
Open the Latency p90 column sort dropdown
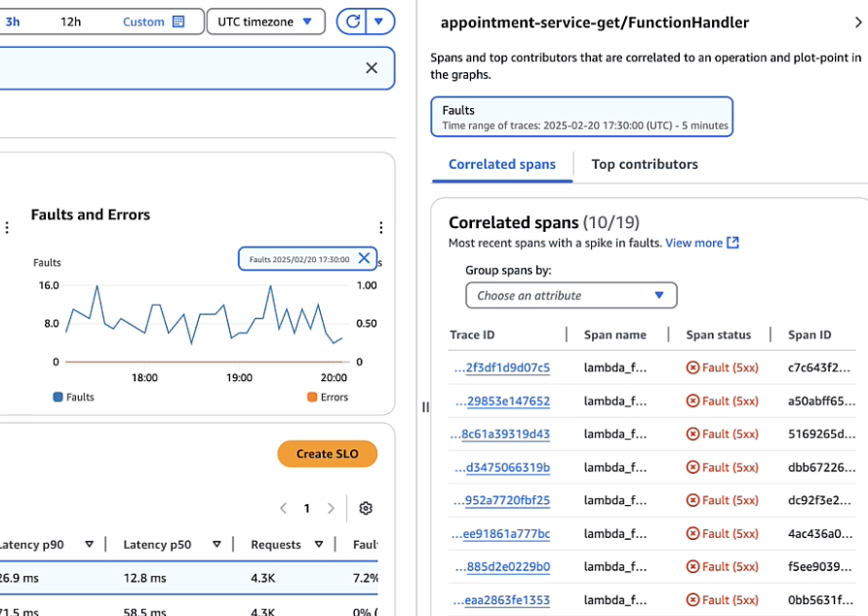tap(90, 544)
